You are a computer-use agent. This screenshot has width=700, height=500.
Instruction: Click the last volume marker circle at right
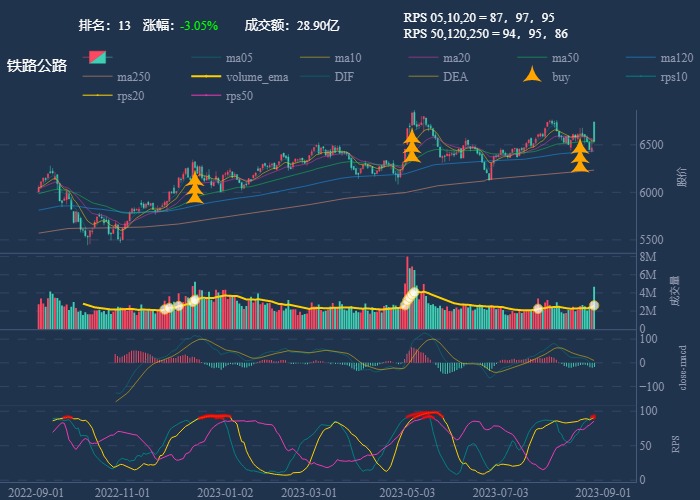[594, 305]
